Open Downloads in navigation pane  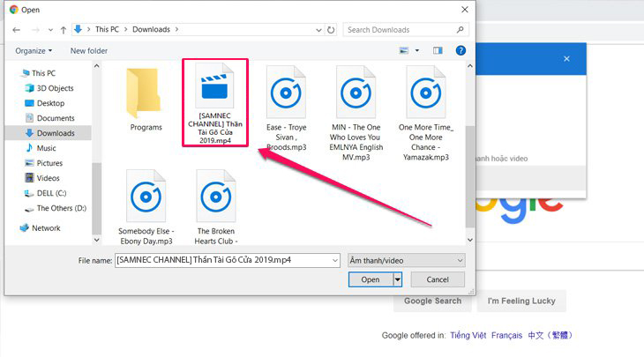pyautogui.click(x=55, y=133)
